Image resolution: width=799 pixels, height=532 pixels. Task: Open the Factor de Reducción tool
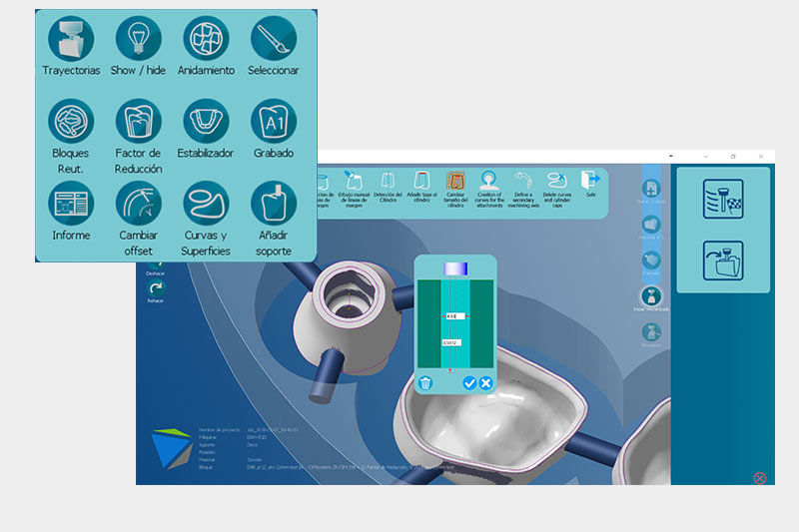point(138,121)
